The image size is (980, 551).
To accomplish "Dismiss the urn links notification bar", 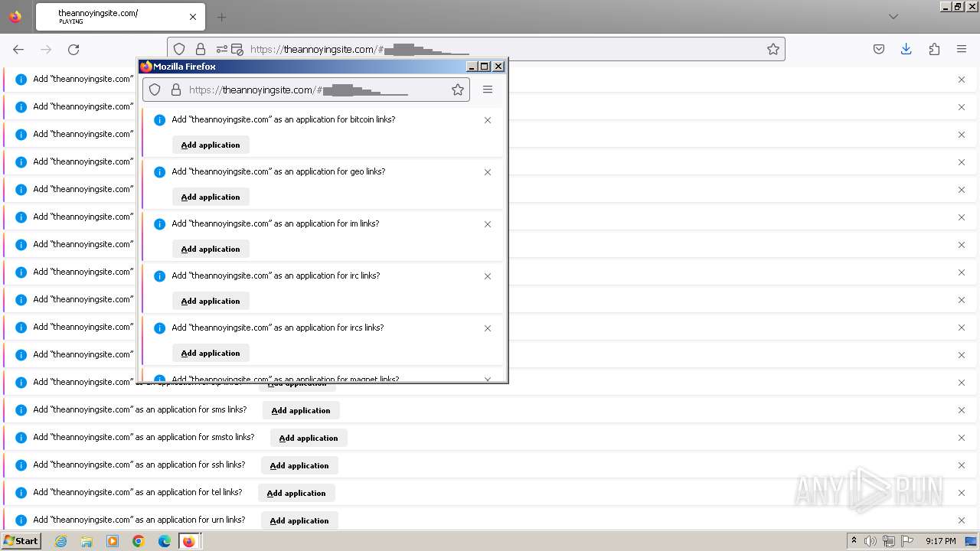I will click(962, 520).
